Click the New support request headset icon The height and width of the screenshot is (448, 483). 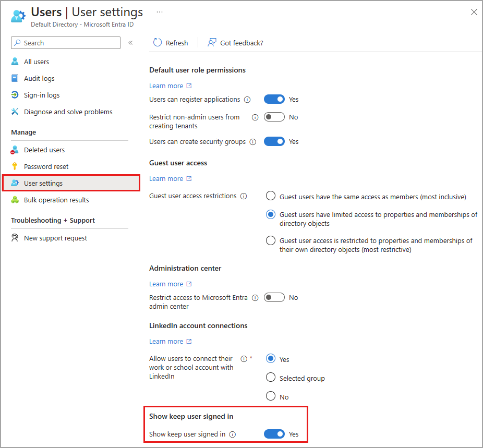click(x=15, y=238)
